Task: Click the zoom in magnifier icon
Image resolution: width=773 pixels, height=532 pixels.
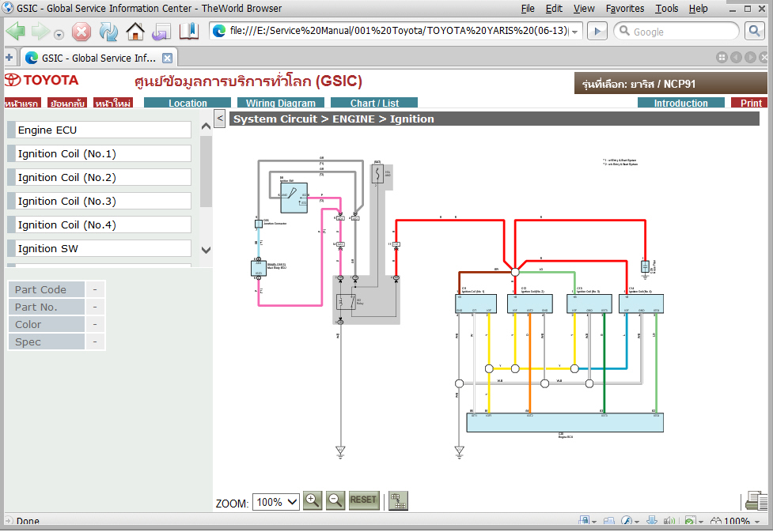Action: [312, 500]
